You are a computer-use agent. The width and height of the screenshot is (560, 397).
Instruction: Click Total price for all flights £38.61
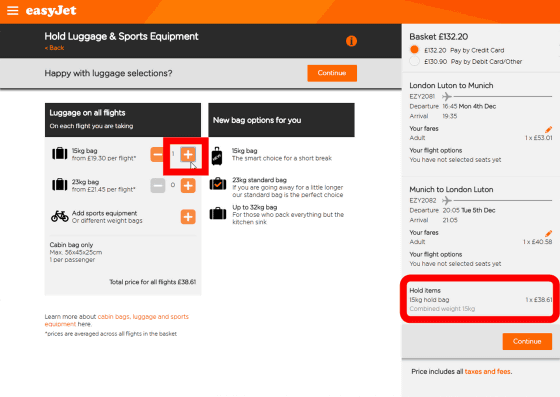[x=152, y=282]
